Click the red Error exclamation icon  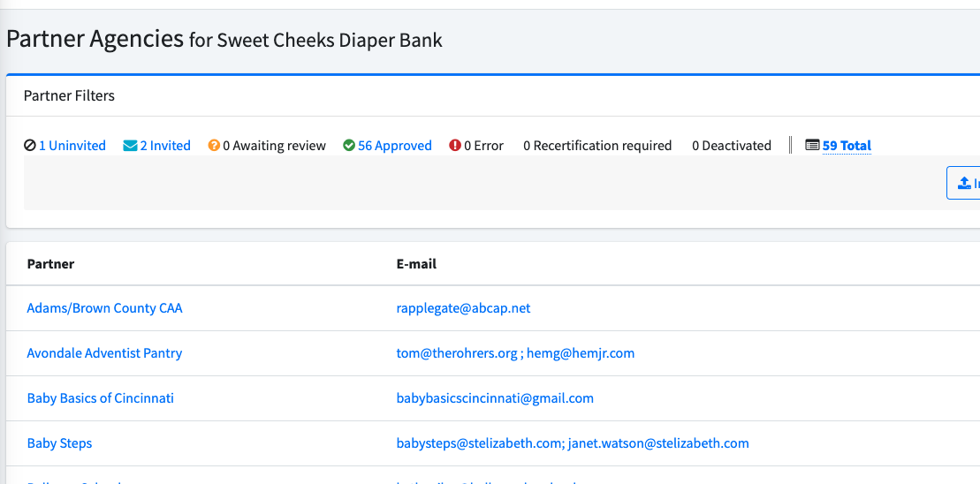(455, 146)
